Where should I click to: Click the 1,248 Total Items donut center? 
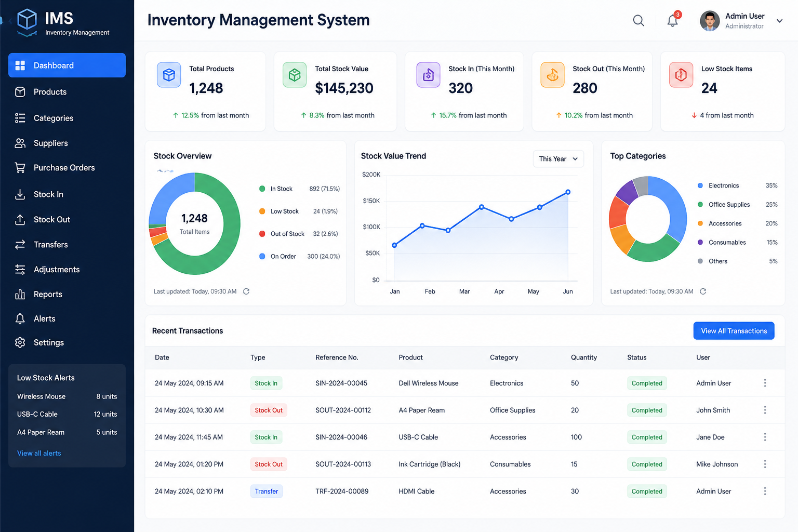tap(194, 224)
